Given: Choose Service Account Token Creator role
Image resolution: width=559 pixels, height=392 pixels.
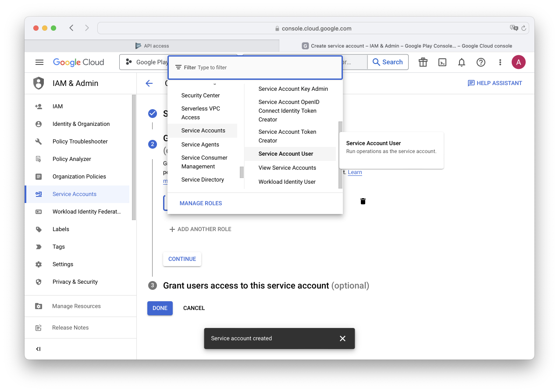Looking at the screenshot, I should click(290, 136).
